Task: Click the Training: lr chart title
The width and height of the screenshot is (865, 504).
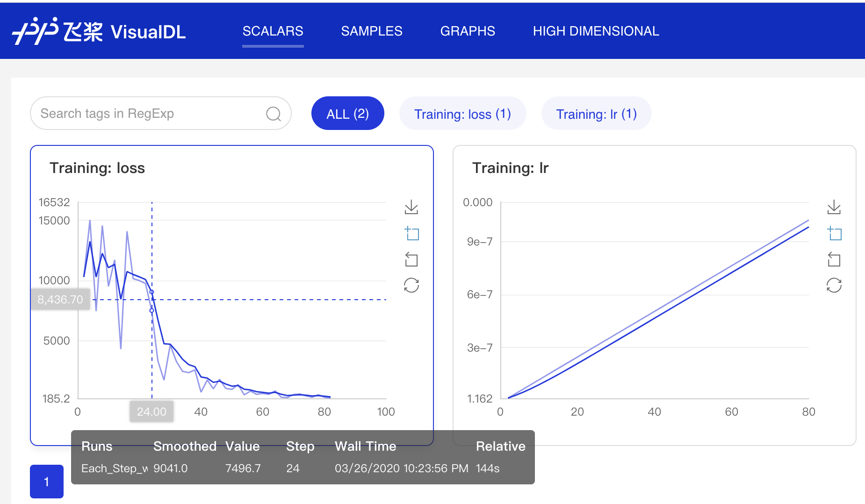Action: 510,168
